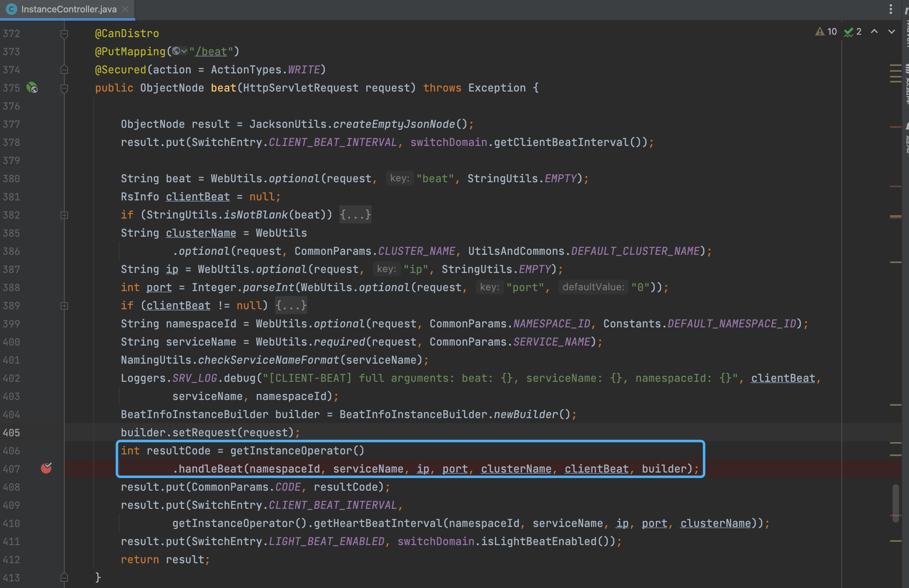Toggle the breakpoint on line 407
The height and width of the screenshot is (588, 909).
46,468
